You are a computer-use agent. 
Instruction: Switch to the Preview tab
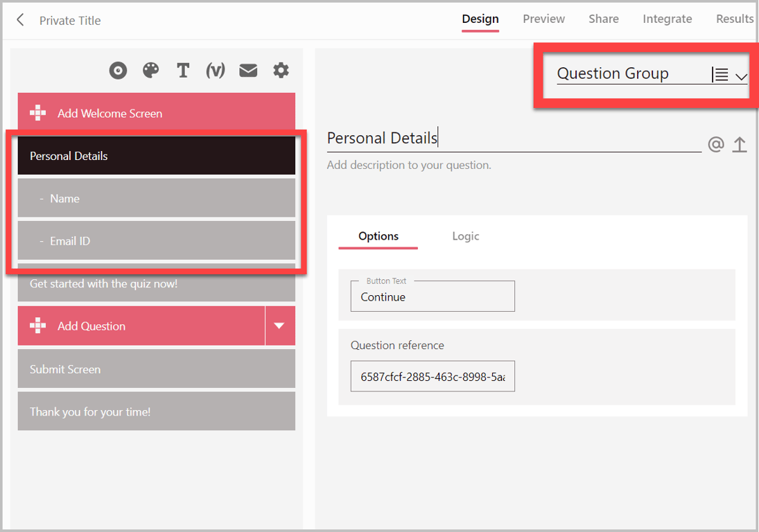pyautogui.click(x=543, y=19)
